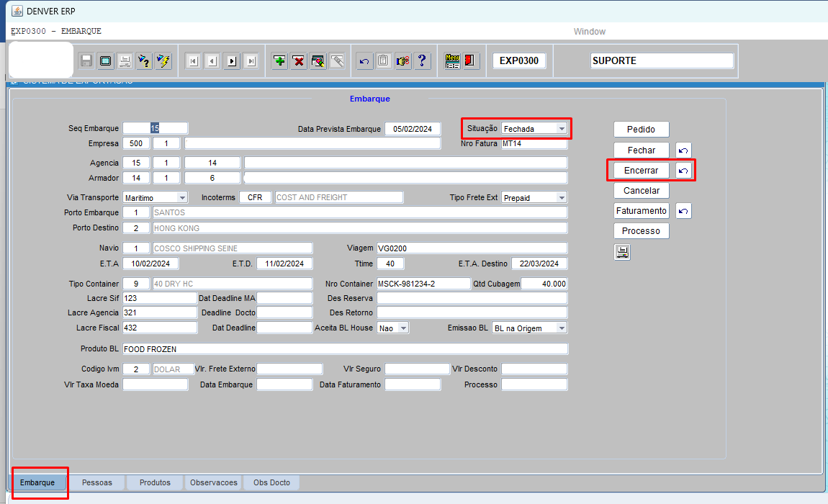Screen dimensions: 828x504
Task: Click the Enter Query flashlight icon
Action: (x=144, y=61)
